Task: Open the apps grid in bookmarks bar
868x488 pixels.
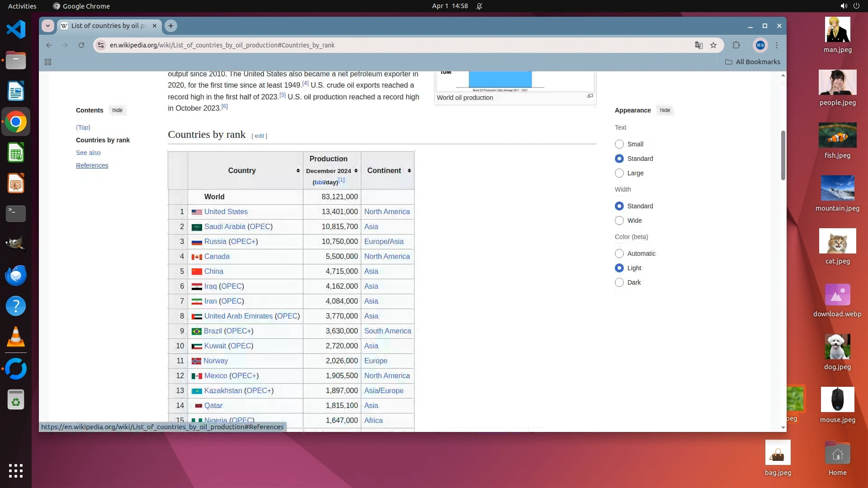Action: (48, 62)
